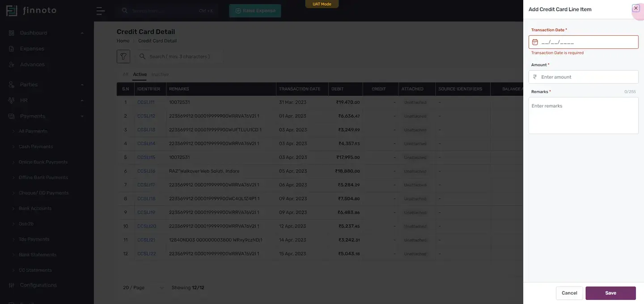
Task: Focus the top bar search field
Action: 168,11
